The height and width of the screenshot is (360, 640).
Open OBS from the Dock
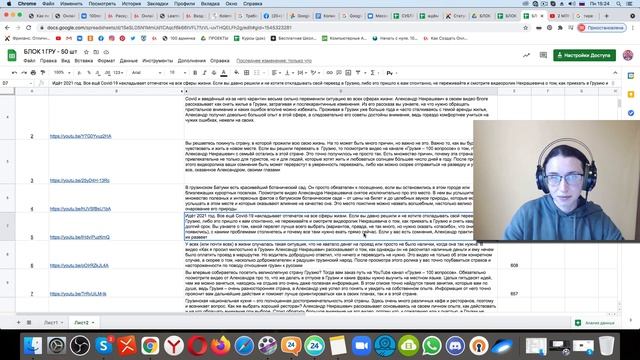point(80,346)
